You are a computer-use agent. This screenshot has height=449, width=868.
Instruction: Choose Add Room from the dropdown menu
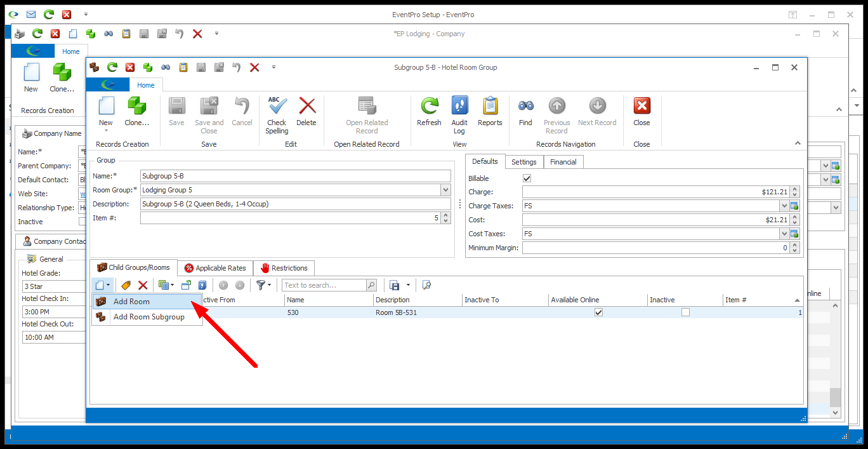point(147,302)
